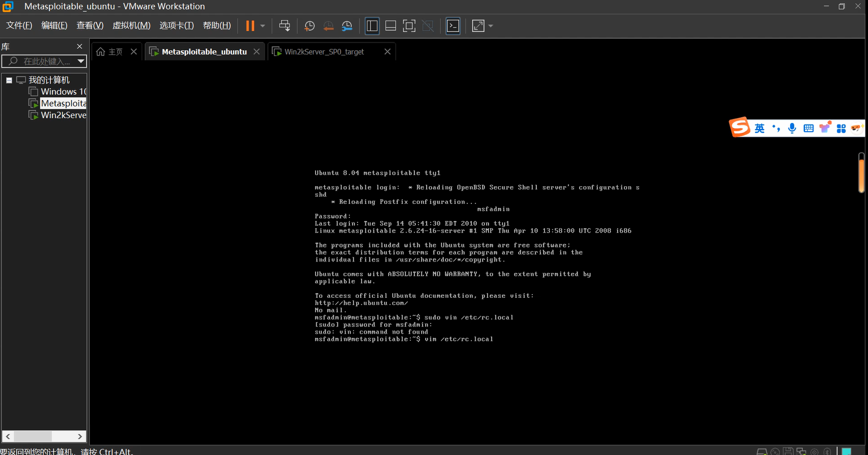Select the Windows 10 virtual machine entry
Viewport: 868px width, 455px height.
(x=58, y=92)
